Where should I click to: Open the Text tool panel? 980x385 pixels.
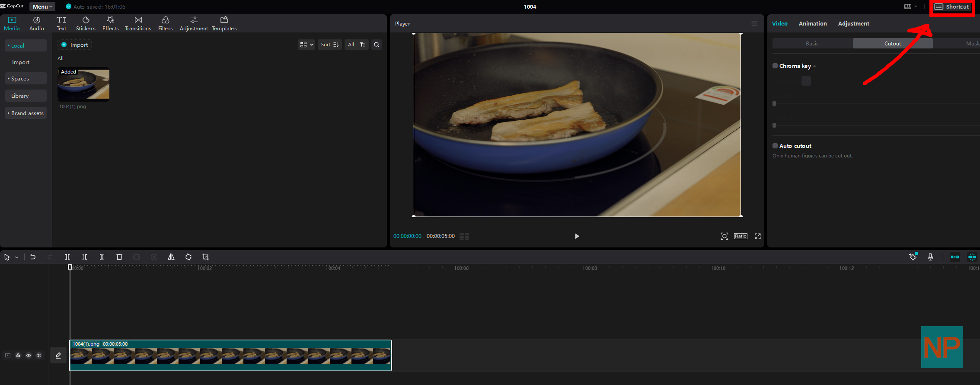61,24
